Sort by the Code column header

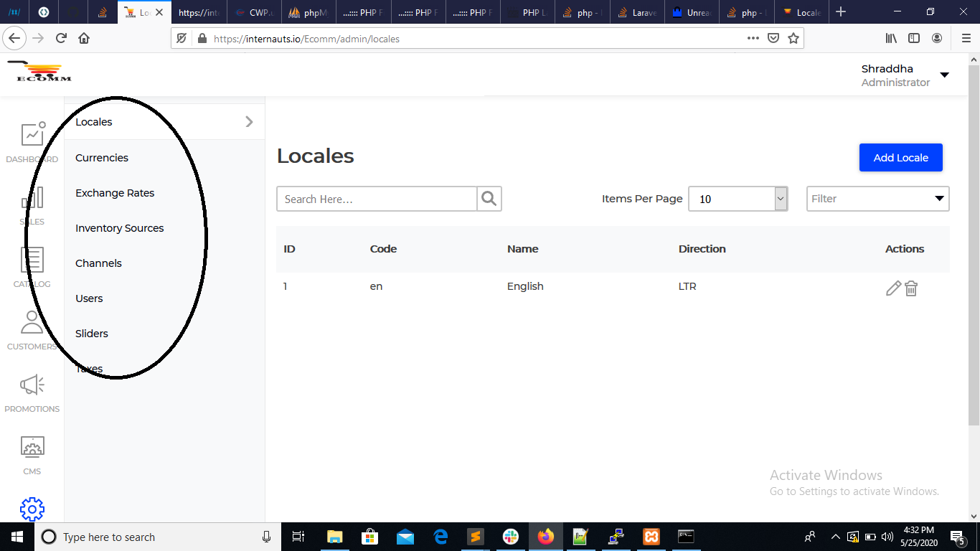pos(384,249)
